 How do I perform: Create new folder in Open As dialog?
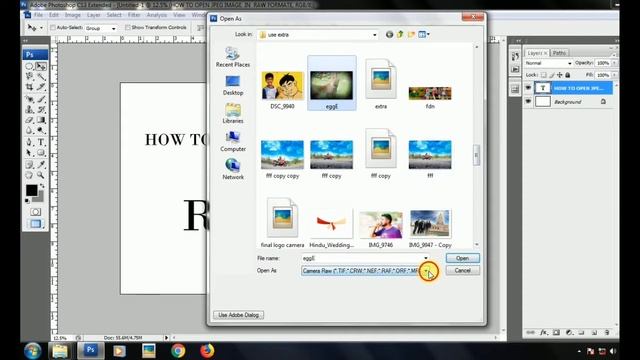[411, 35]
